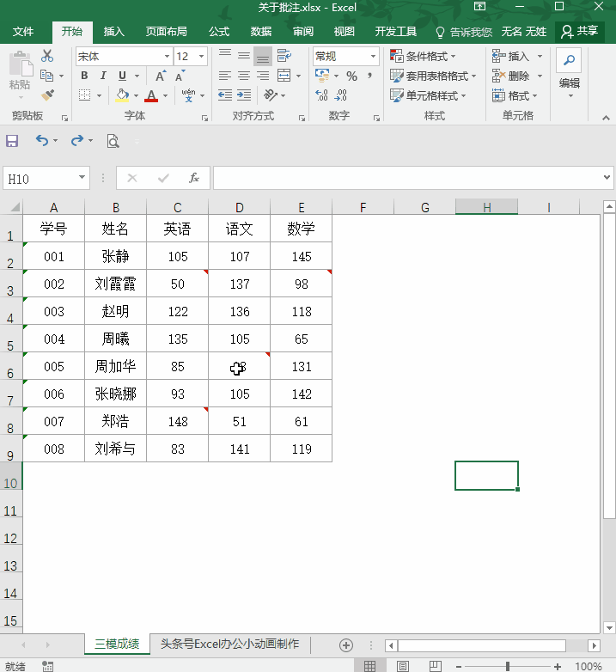Click the Paste clipboard icon
The height and width of the screenshot is (672, 616).
click(x=20, y=64)
